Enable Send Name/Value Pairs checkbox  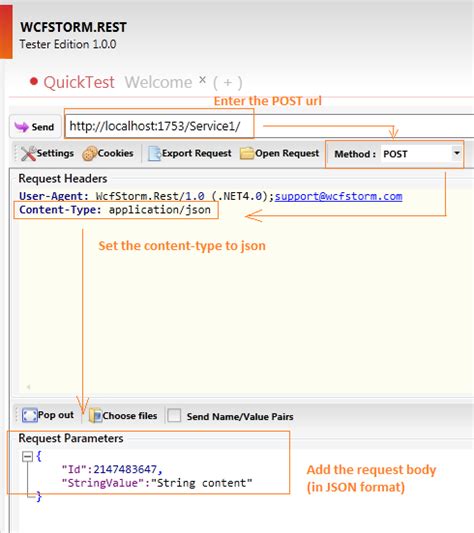(174, 415)
